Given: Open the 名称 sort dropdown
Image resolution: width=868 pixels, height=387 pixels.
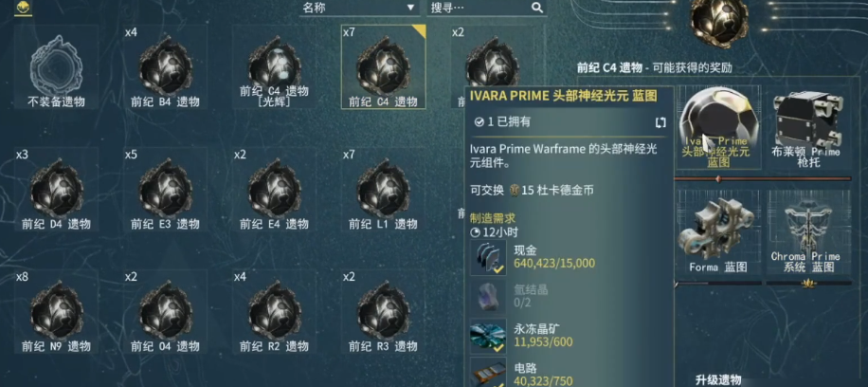Looking at the screenshot, I should point(359,8).
